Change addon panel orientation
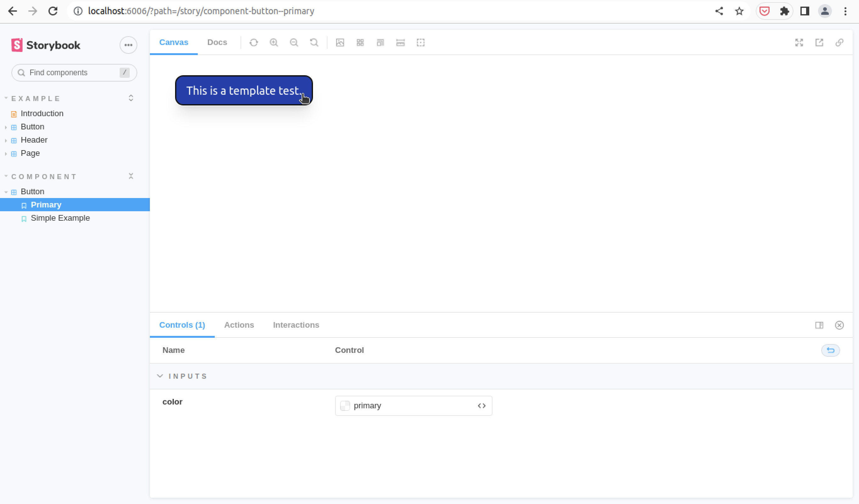The width and height of the screenshot is (859, 504). (819, 325)
